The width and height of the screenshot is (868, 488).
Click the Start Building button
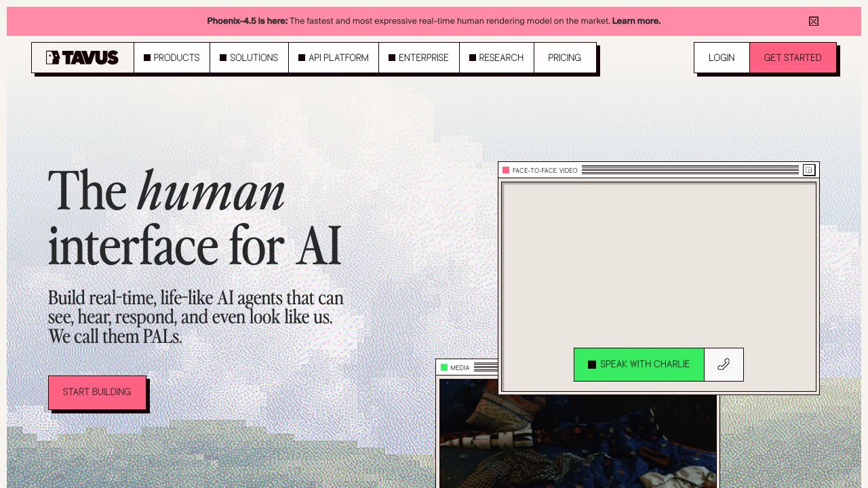[97, 392]
